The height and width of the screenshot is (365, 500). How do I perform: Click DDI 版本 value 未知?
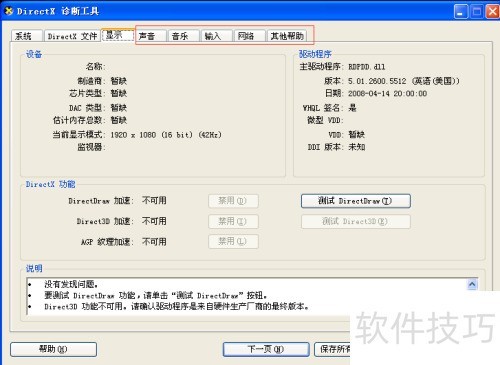tap(357, 147)
